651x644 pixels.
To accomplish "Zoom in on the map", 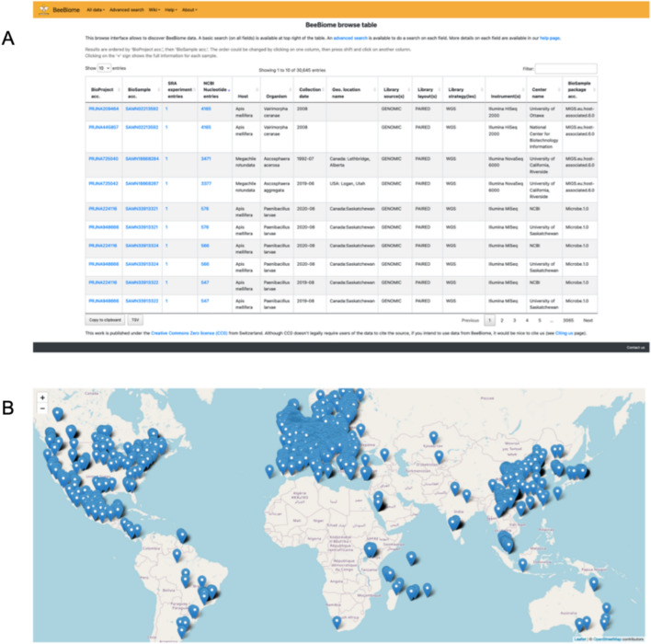I will (x=43, y=398).
